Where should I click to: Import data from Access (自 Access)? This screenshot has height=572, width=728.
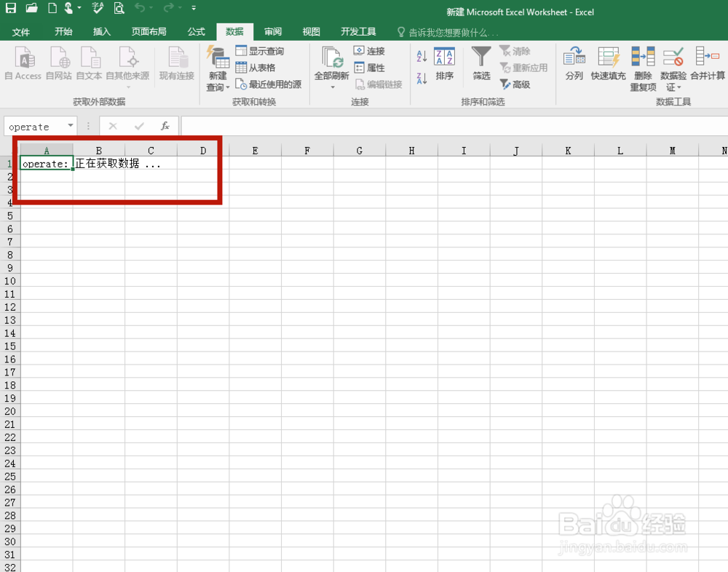tap(23, 63)
